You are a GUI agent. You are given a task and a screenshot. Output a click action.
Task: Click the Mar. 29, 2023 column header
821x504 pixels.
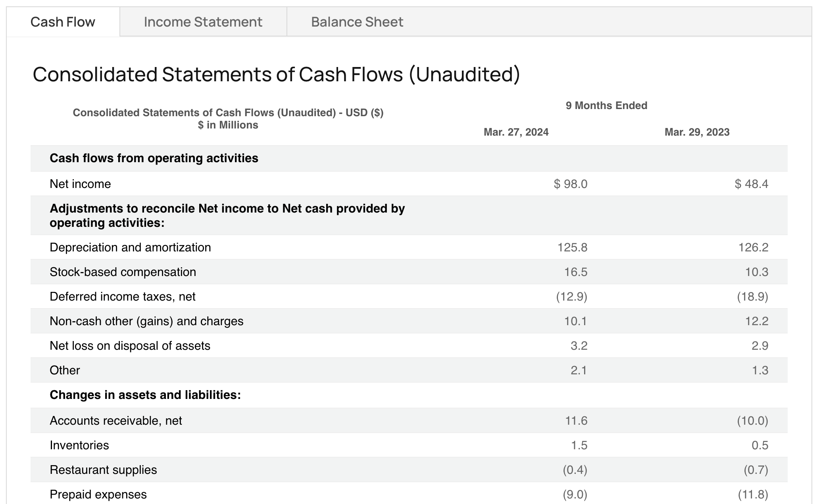(x=697, y=132)
